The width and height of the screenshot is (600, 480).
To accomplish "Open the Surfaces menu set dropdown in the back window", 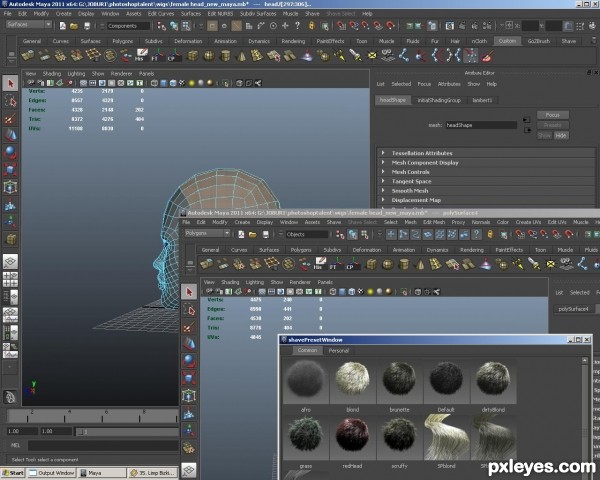I will (29, 24).
